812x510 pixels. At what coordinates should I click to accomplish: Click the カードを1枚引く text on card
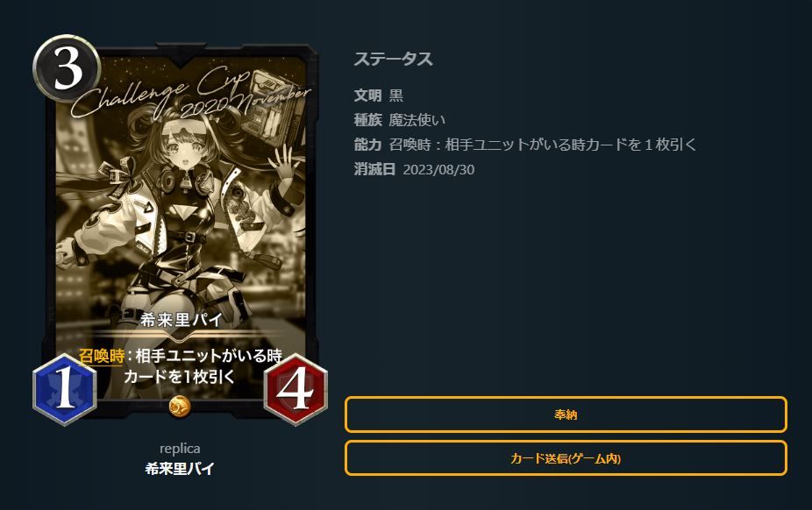coord(179,377)
